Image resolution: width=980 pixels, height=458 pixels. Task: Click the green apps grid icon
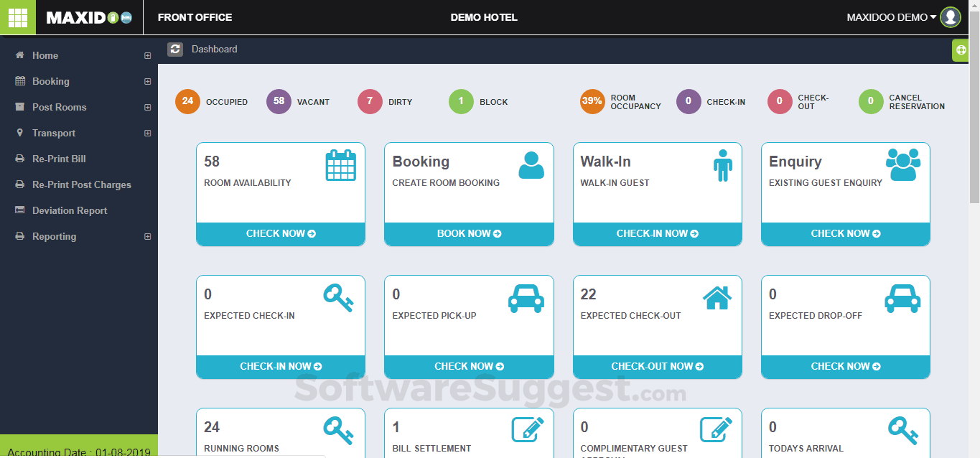coord(17,17)
